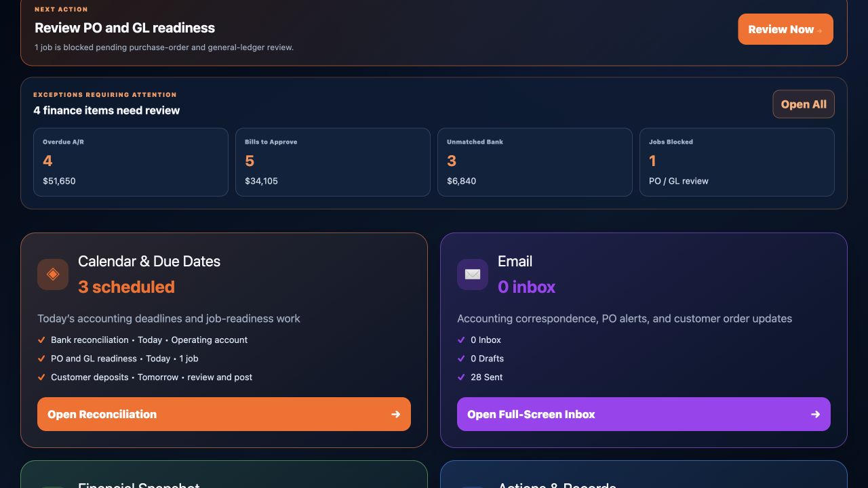Click 'Customer deposits • Tomorrow • review and post'
This screenshot has height=488, width=868.
tap(152, 378)
